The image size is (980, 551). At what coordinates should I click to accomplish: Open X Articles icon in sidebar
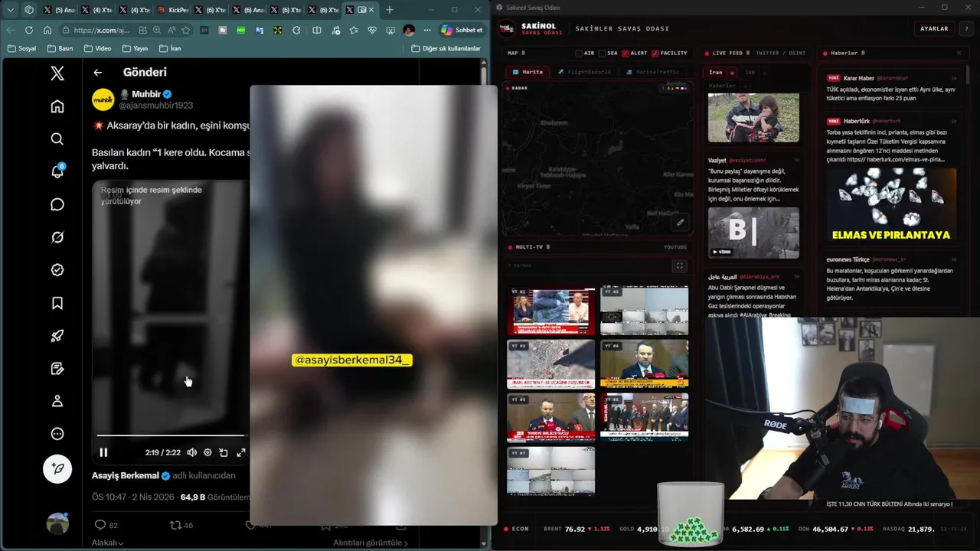(x=57, y=369)
